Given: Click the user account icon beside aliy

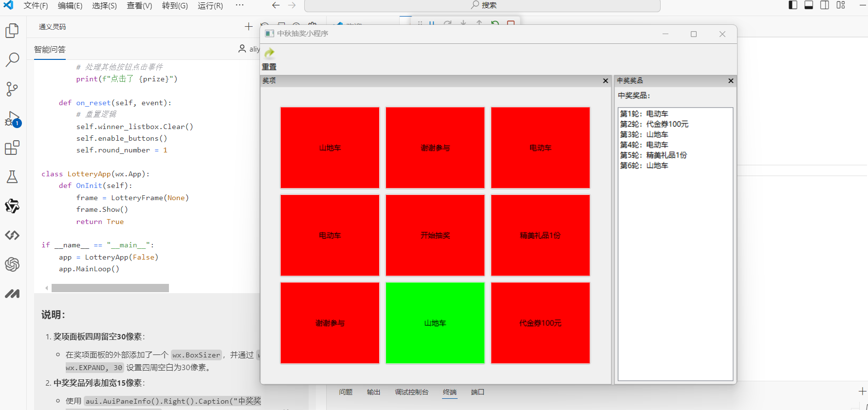Looking at the screenshot, I should click(x=242, y=49).
